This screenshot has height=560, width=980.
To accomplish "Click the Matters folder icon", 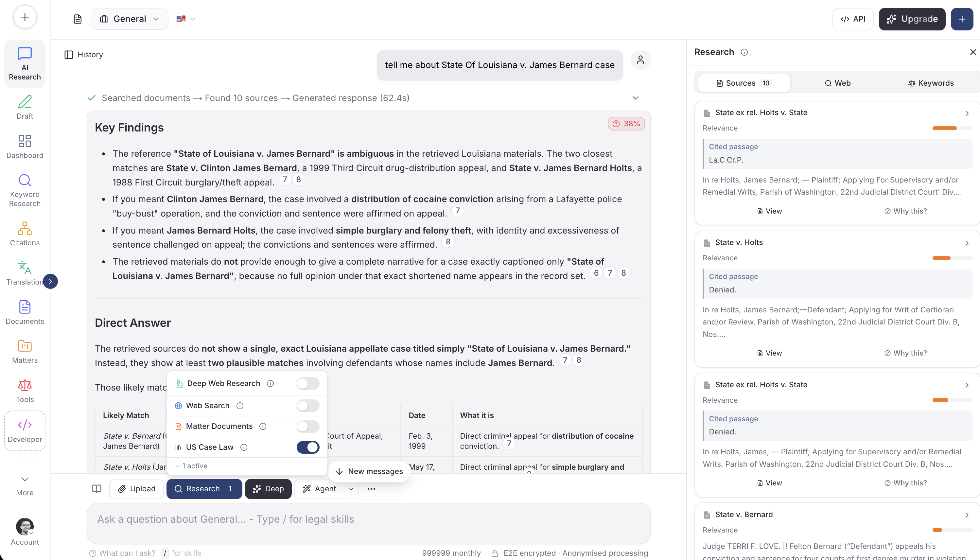I will point(25,346).
